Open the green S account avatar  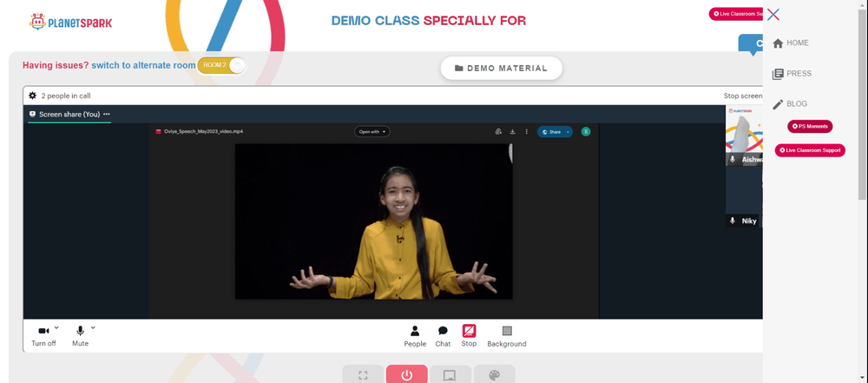[586, 131]
